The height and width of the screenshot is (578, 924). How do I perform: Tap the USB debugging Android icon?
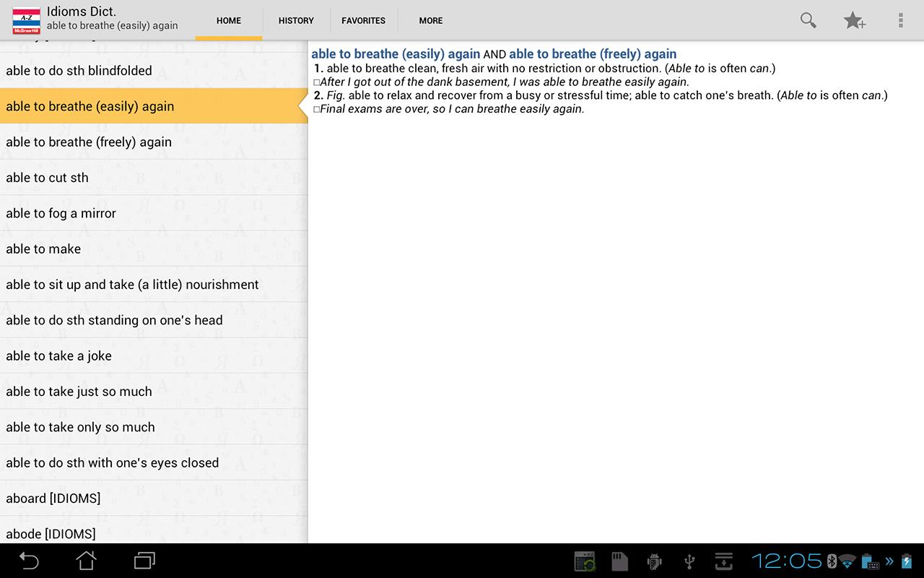coord(654,561)
